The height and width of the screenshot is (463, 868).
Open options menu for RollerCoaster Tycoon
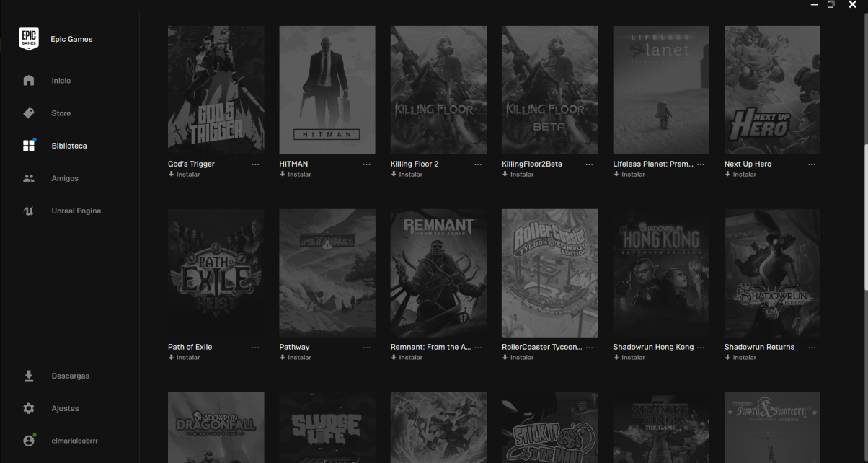[x=589, y=348]
